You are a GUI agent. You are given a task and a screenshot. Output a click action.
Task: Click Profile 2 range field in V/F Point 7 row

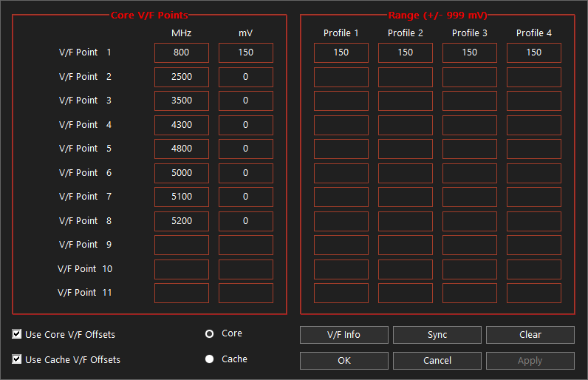click(406, 197)
